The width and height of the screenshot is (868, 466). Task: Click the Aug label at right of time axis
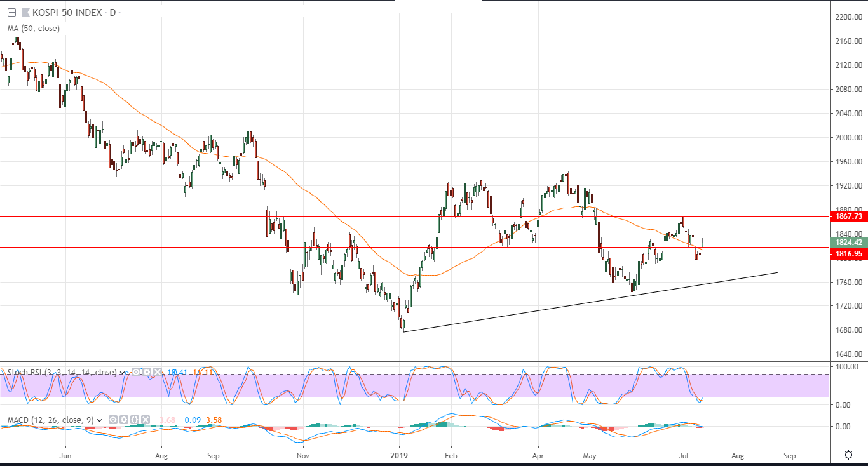pyautogui.click(x=738, y=455)
